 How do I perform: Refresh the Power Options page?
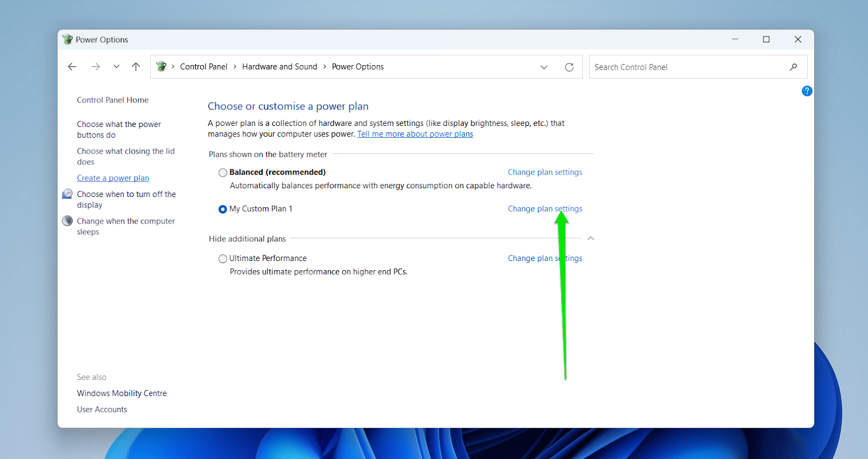[x=569, y=67]
